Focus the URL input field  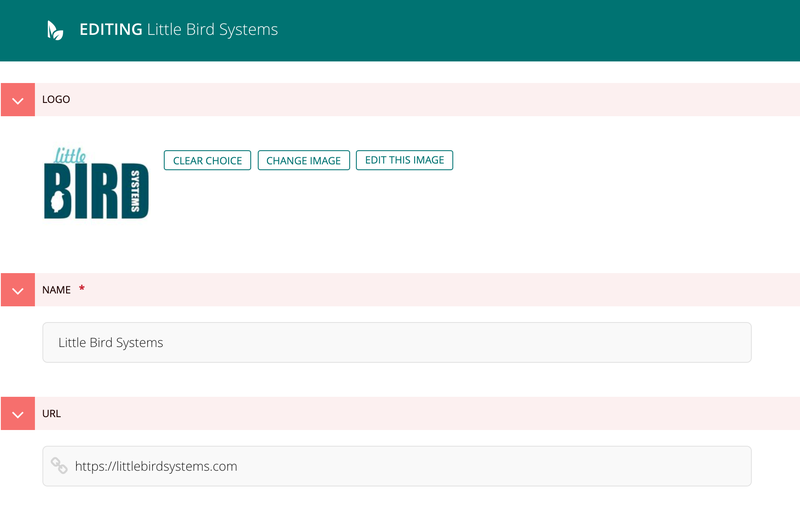[397, 466]
